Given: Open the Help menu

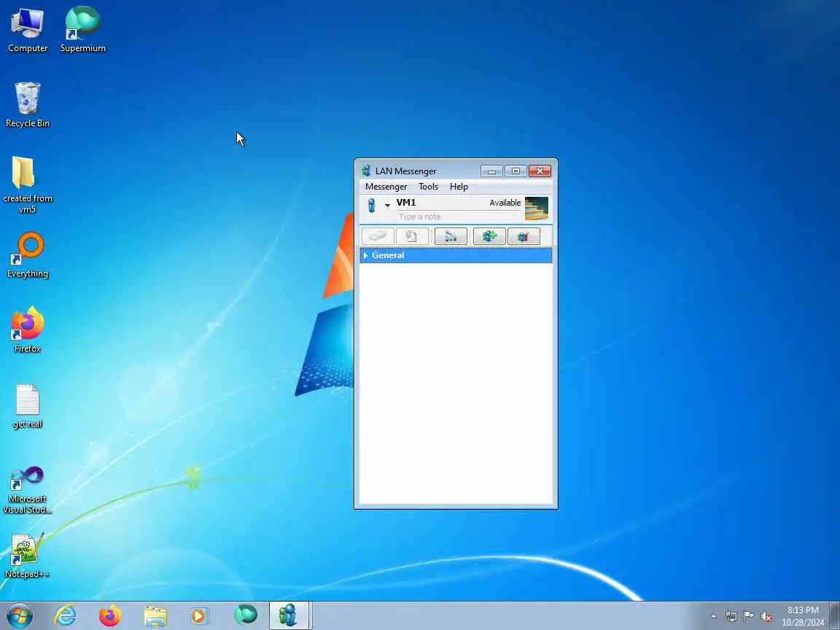Looking at the screenshot, I should 459,187.
